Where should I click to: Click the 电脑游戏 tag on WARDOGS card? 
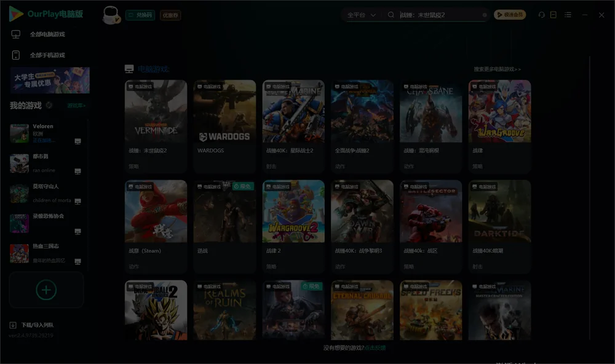click(209, 87)
